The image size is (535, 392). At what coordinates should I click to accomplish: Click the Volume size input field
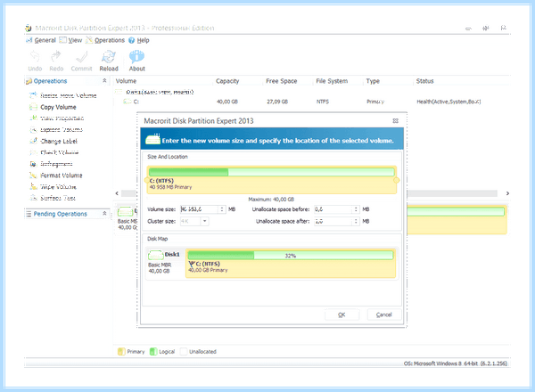(x=200, y=209)
